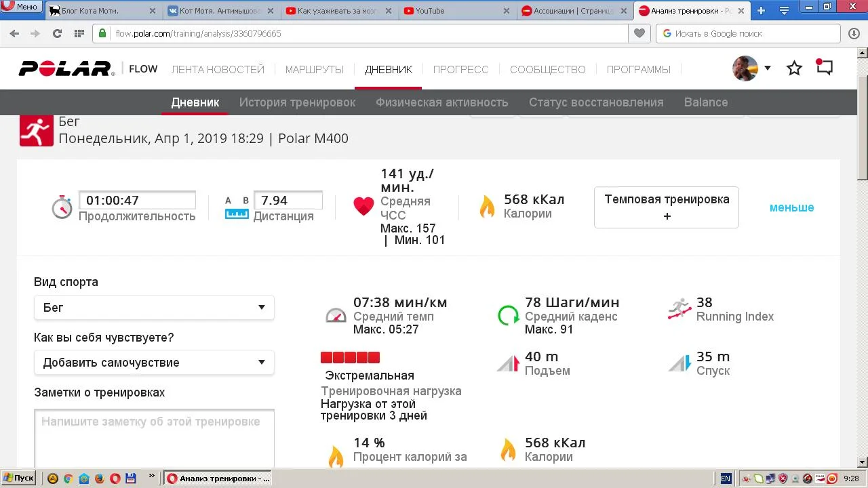Launch Chrome from quick launch
Viewport: 868px width, 488px height.
pos(68,478)
